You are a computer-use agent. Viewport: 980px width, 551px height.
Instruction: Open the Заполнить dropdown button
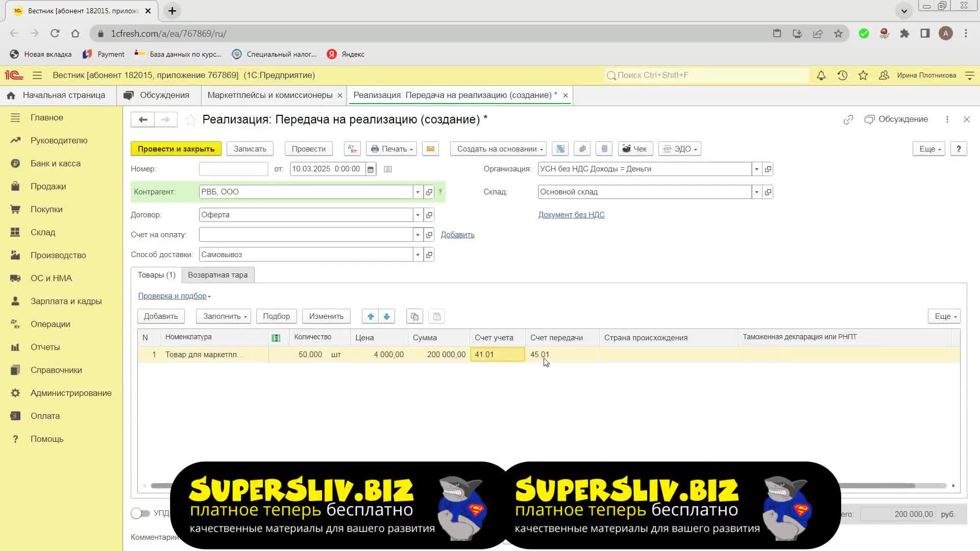coord(224,316)
